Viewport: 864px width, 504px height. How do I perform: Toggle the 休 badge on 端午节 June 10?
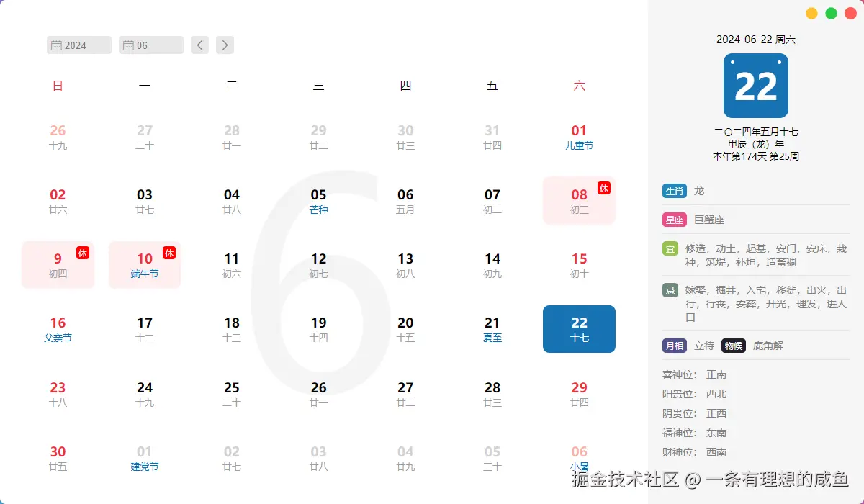170,252
